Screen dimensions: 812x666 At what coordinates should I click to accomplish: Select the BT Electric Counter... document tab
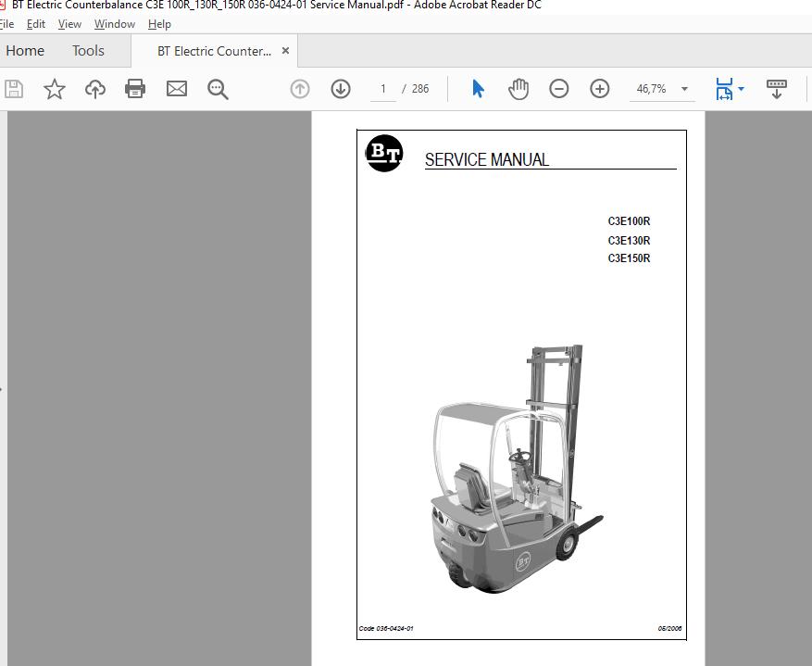214,51
